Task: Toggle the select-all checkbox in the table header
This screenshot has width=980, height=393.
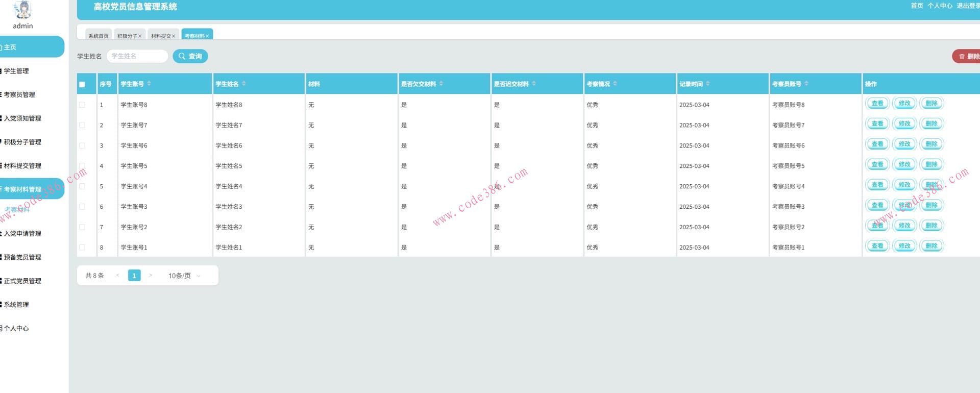Action: [82, 84]
